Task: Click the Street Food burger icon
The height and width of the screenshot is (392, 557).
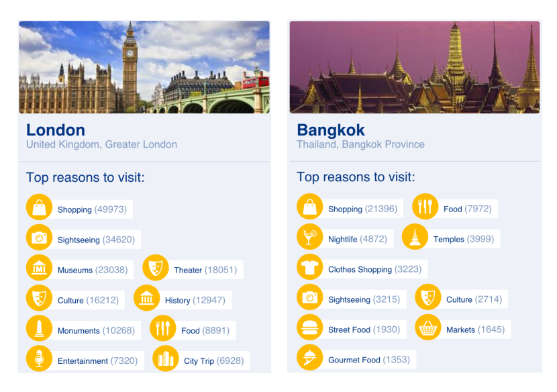Action: point(309,328)
